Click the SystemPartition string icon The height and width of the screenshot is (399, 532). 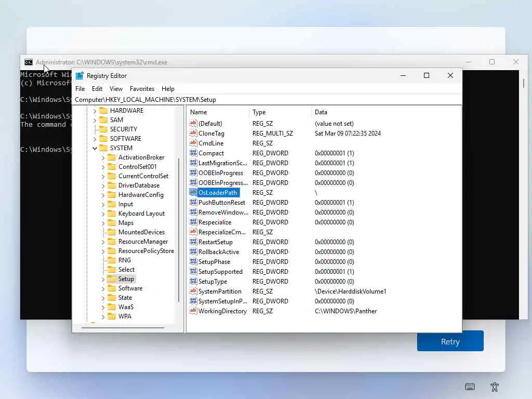click(x=193, y=291)
